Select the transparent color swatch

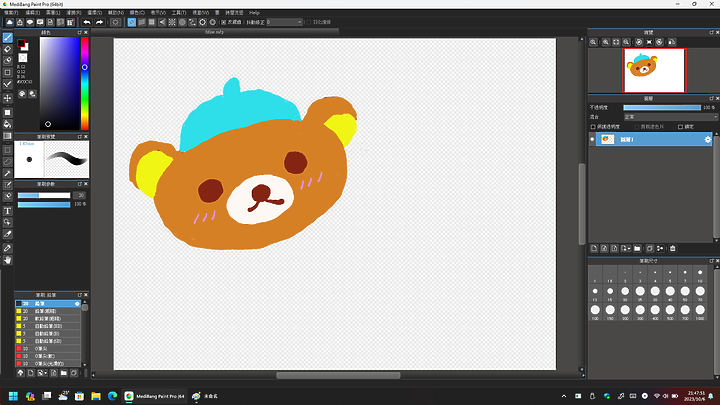(x=23, y=58)
